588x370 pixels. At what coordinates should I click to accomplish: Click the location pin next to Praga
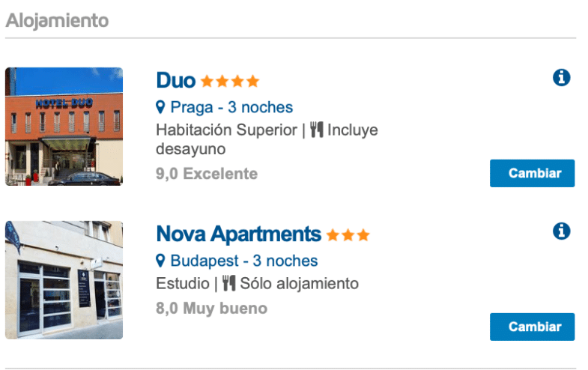pos(160,107)
